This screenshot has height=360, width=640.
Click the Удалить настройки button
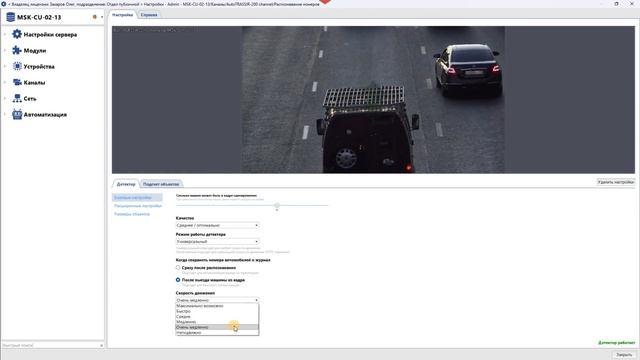coord(616,182)
